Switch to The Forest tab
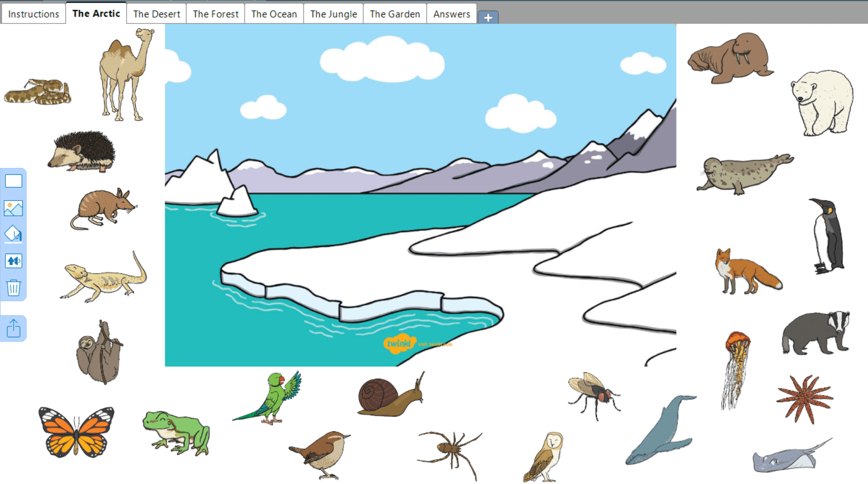This screenshot has height=484, width=868. click(215, 14)
